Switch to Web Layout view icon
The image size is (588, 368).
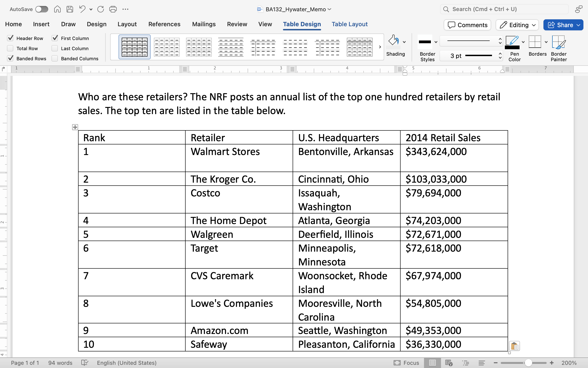click(449, 363)
